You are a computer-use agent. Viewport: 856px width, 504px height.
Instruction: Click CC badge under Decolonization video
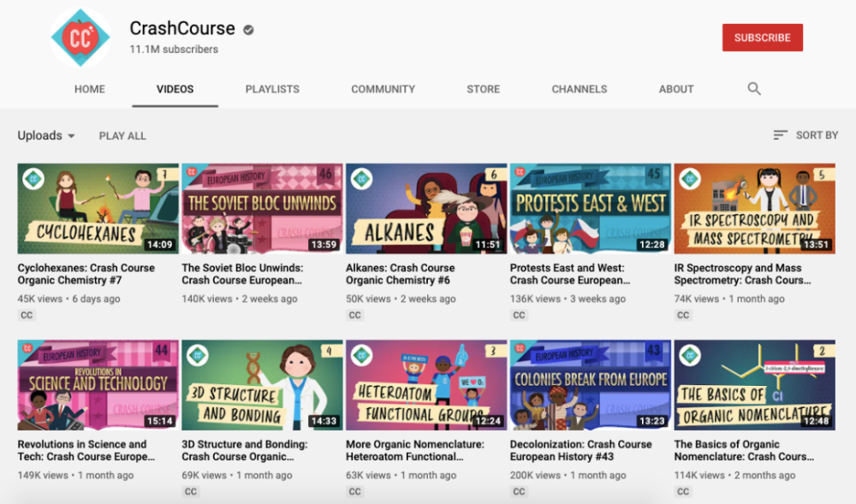[519, 491]
